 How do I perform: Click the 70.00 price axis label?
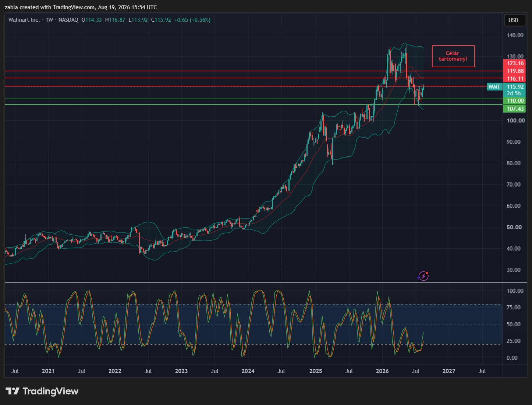point(514,184)
